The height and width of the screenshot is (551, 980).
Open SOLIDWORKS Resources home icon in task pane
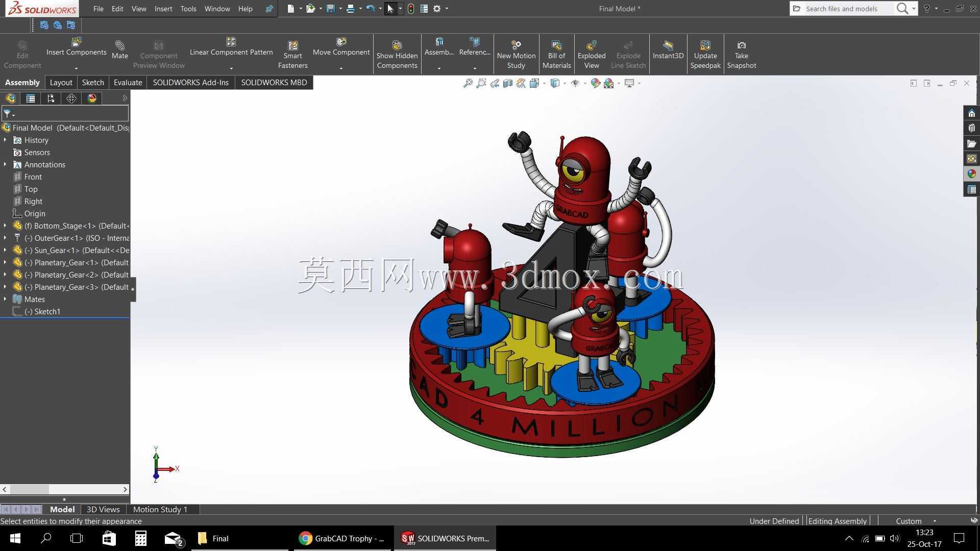tap(971, 113)
